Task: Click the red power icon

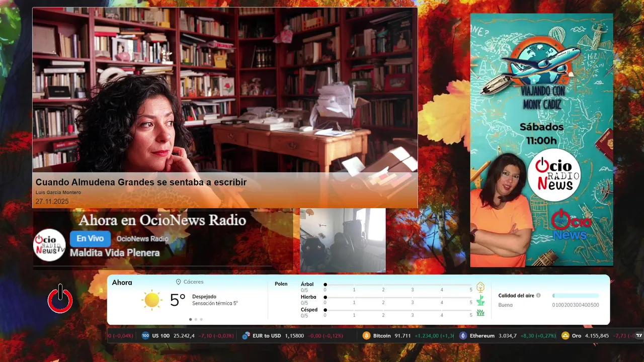Action: pyautogui.click(x=60, y=299)
